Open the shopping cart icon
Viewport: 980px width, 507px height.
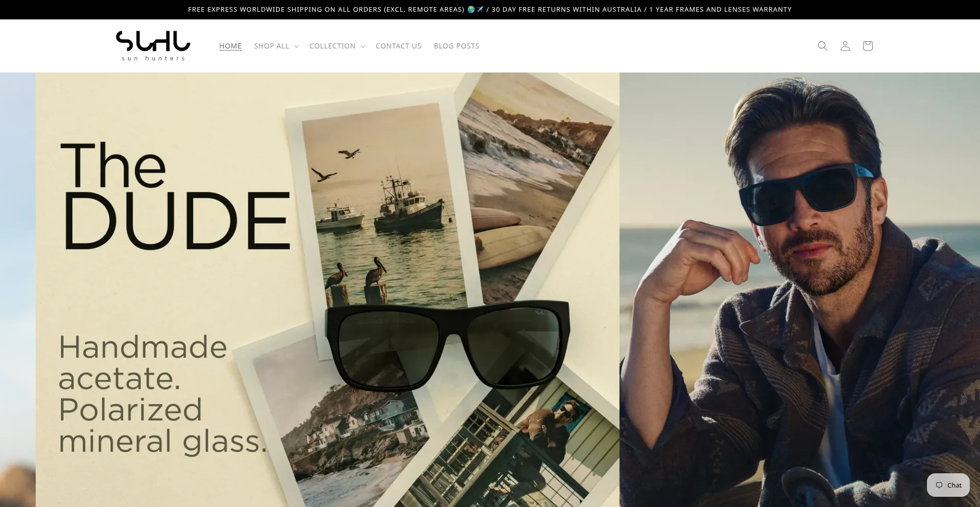coord(868,46)
